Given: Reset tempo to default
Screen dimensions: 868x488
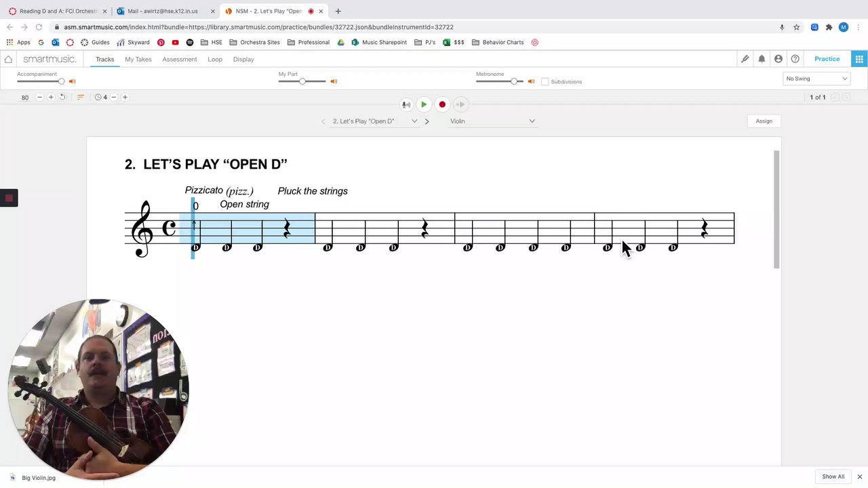Looking at the screenshot, I should coord(62,98).
